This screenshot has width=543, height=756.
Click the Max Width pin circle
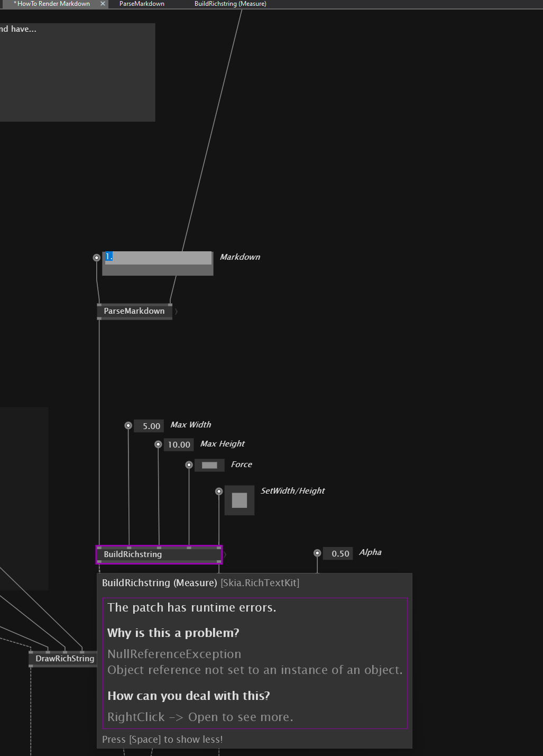point(128,425)
